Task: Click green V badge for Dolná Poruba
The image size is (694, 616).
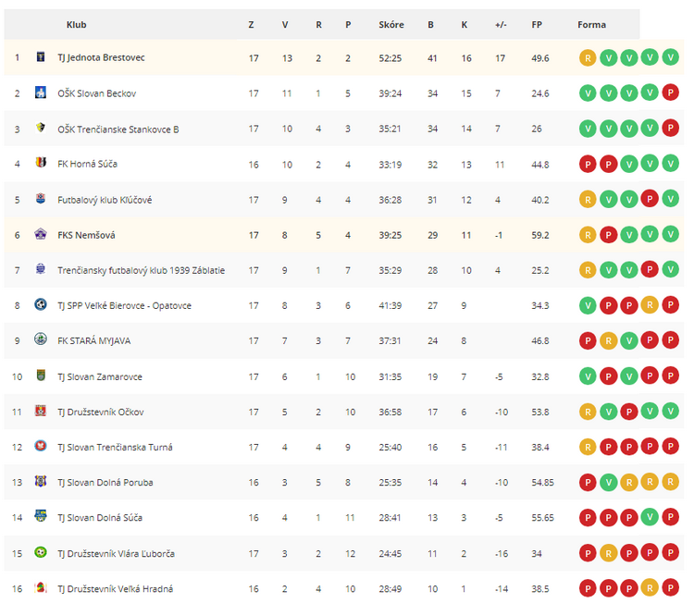Action: (609, 483)
